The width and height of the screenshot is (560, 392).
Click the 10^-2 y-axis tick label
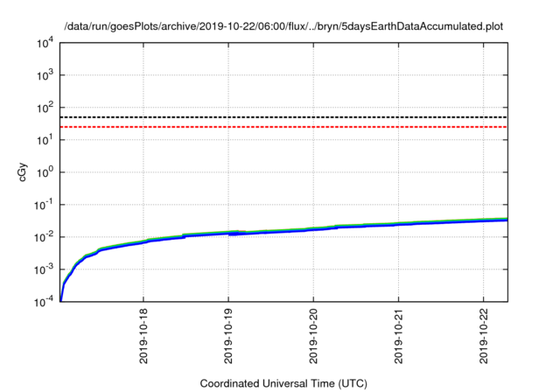(x=44, y=237)
